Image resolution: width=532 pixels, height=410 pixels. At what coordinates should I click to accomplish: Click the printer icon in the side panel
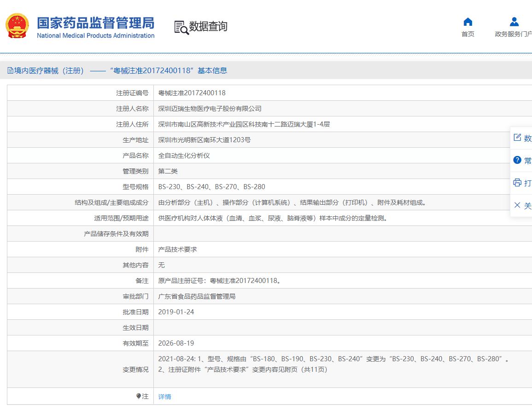pos(517,183)
